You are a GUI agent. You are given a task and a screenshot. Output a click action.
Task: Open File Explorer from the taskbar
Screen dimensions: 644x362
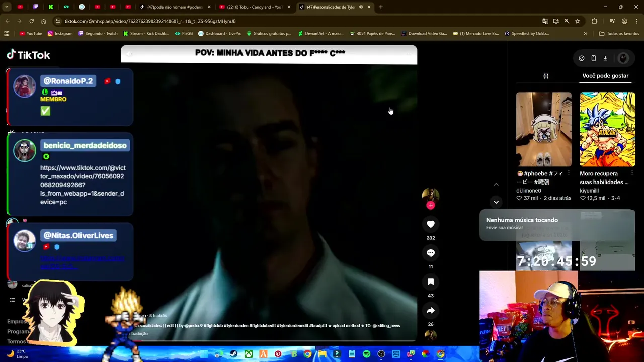tap(323, 354)
